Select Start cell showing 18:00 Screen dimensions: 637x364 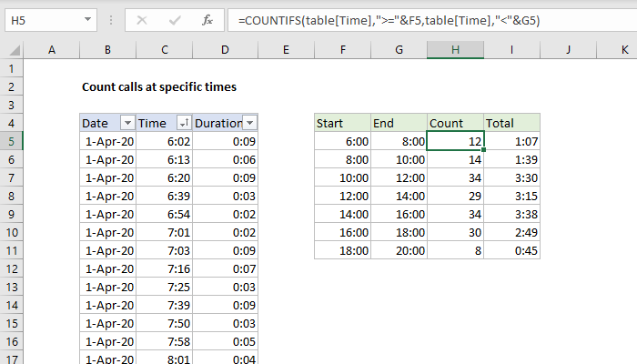[x=342, y=250]
